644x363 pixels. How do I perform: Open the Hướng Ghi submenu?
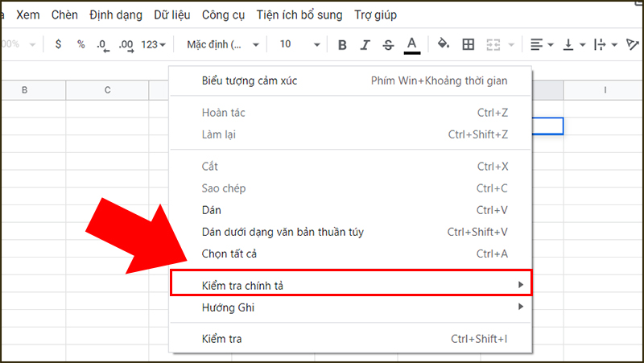click(x=351, y=307)
